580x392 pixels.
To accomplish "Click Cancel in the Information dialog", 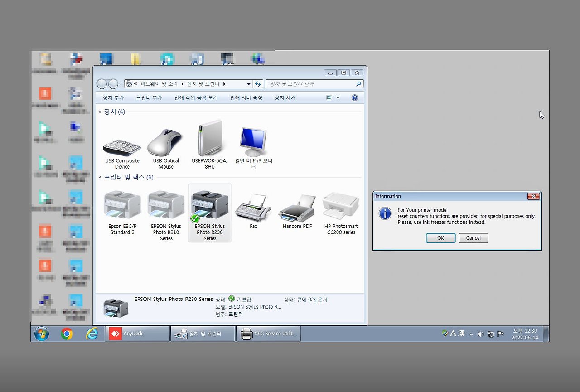I will click(x=473, y=238).
